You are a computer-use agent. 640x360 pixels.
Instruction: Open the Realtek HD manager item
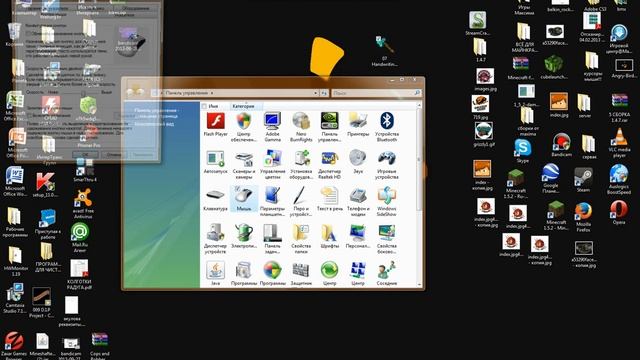pos(329,164)
